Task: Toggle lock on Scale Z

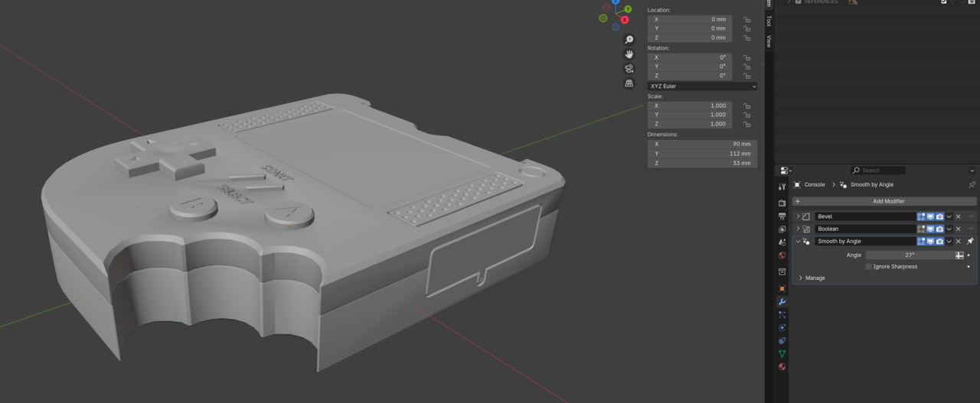Action: 746,124
